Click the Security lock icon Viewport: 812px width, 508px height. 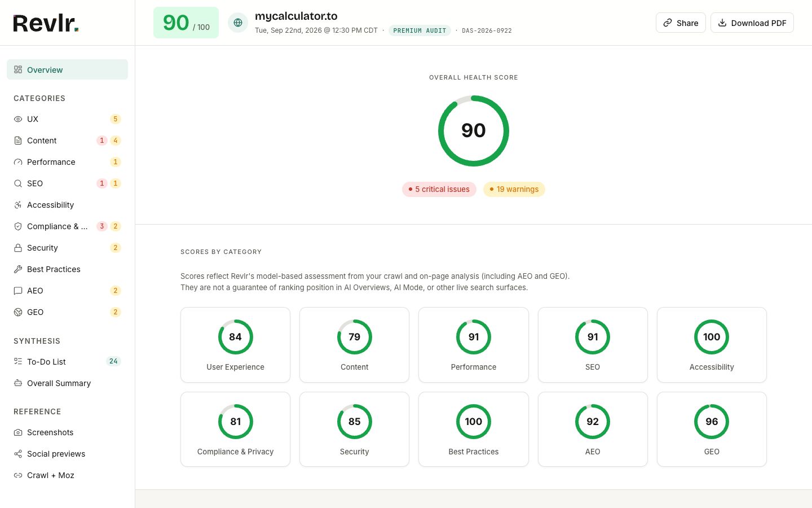tap(18, 248)
